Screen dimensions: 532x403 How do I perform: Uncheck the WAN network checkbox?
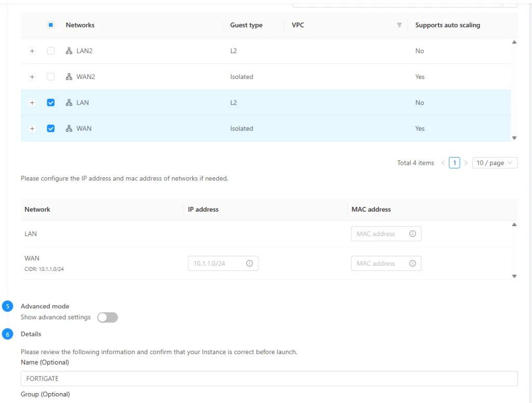click(50, 128)
